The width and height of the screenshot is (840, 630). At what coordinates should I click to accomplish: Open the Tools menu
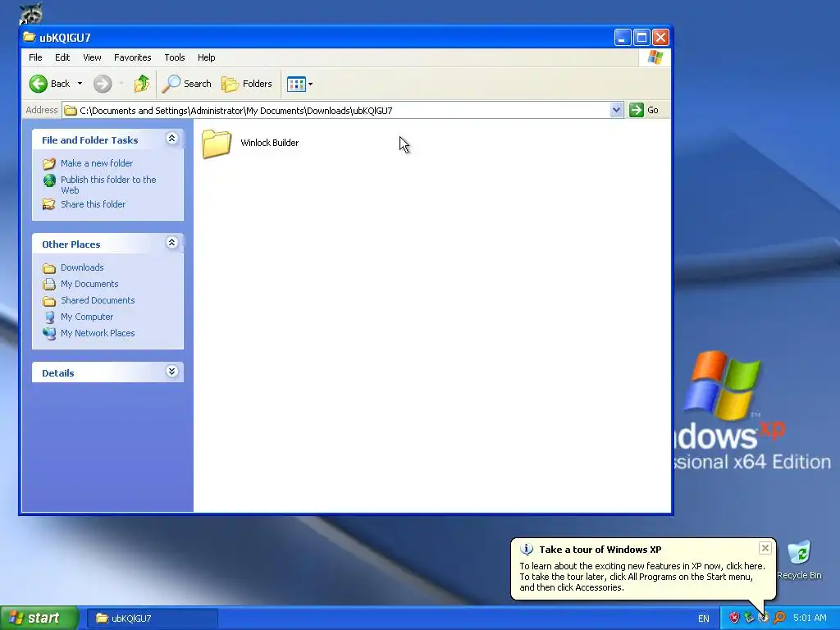tap(174, 57)
